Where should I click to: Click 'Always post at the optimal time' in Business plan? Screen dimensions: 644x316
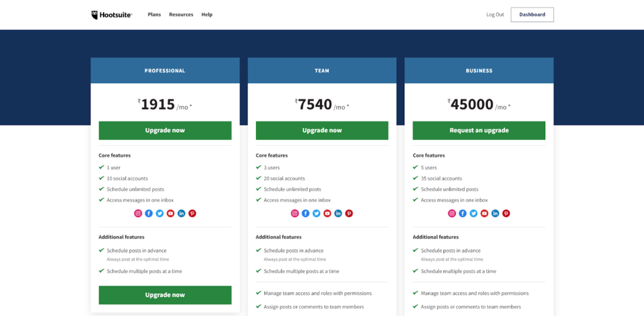[452, 259]
